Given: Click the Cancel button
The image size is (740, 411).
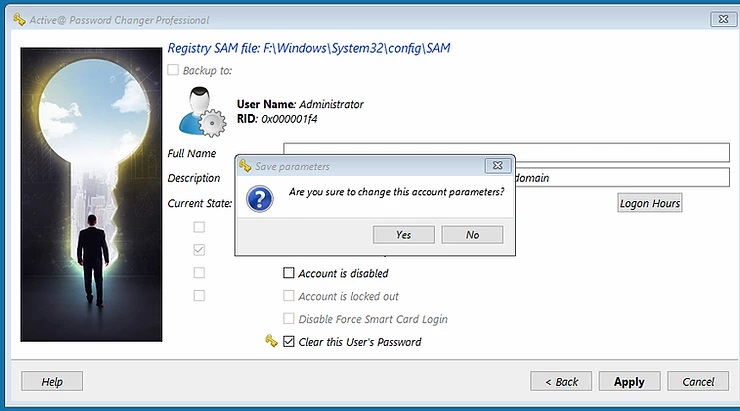Looking at the screenshot, I should tap(698, 381).
